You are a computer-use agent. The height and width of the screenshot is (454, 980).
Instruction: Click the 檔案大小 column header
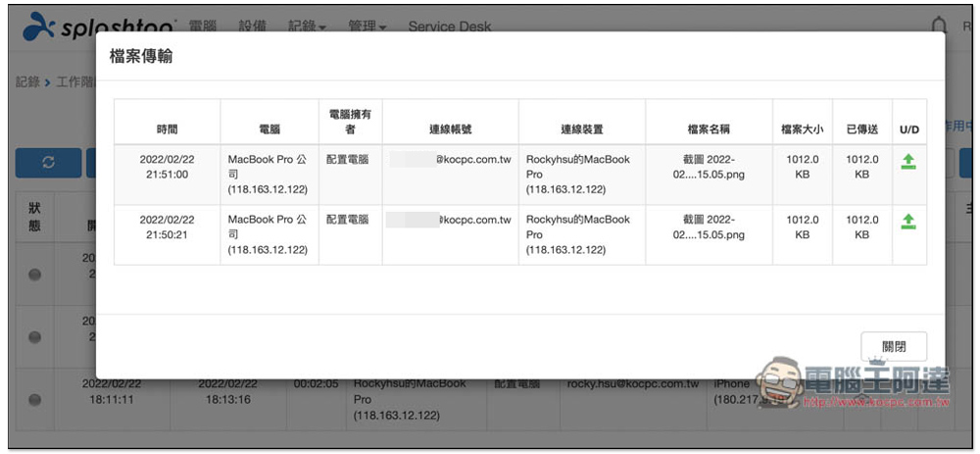click(802, 129)
